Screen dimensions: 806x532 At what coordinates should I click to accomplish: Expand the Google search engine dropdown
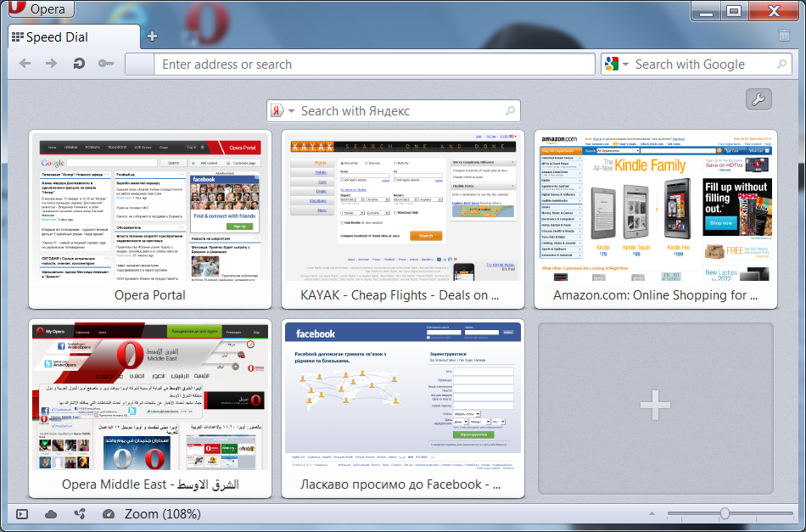click(625, 64)
